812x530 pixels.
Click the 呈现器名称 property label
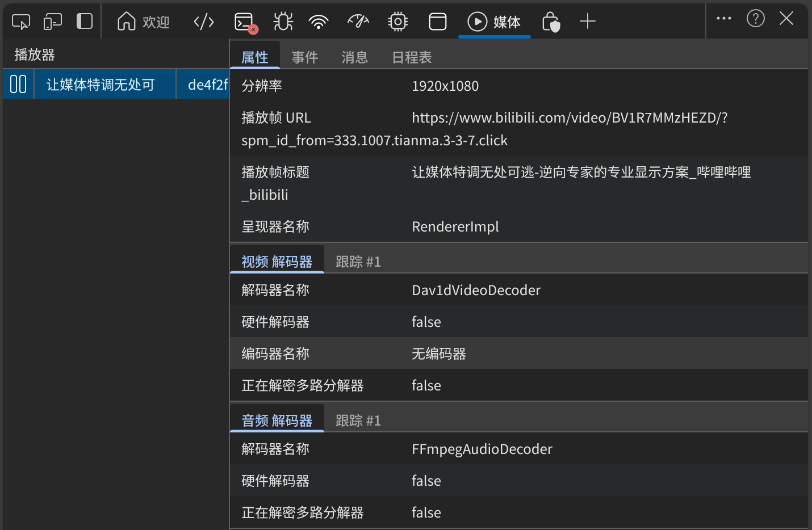point(275,226)
